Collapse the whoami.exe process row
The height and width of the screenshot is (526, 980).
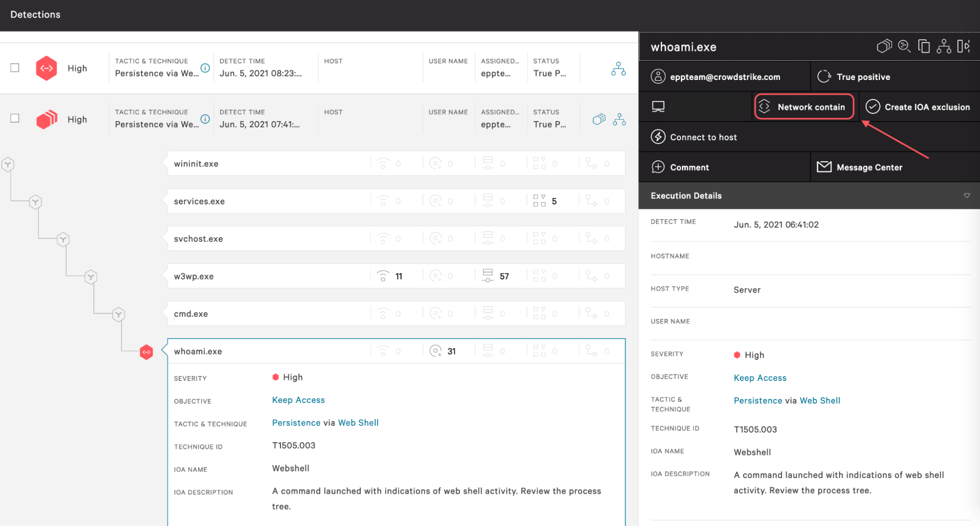click(x=396, y=351)
